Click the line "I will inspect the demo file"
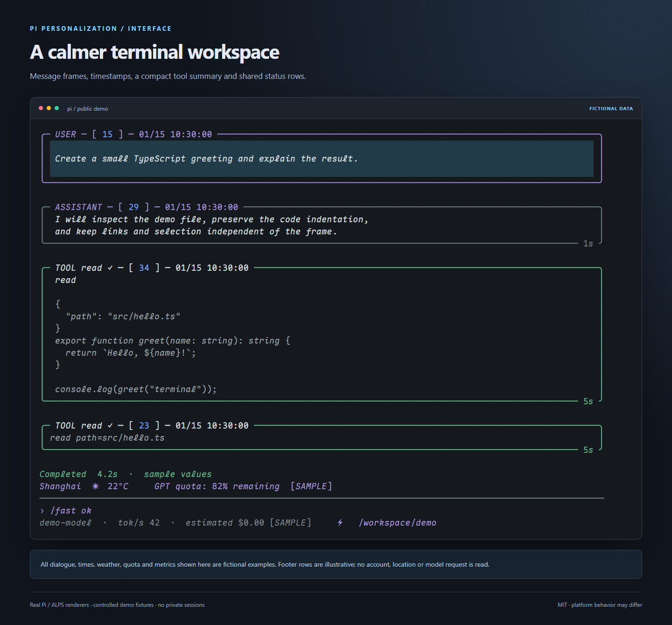Screen dimensions: 672x625 tap(211, 219)
